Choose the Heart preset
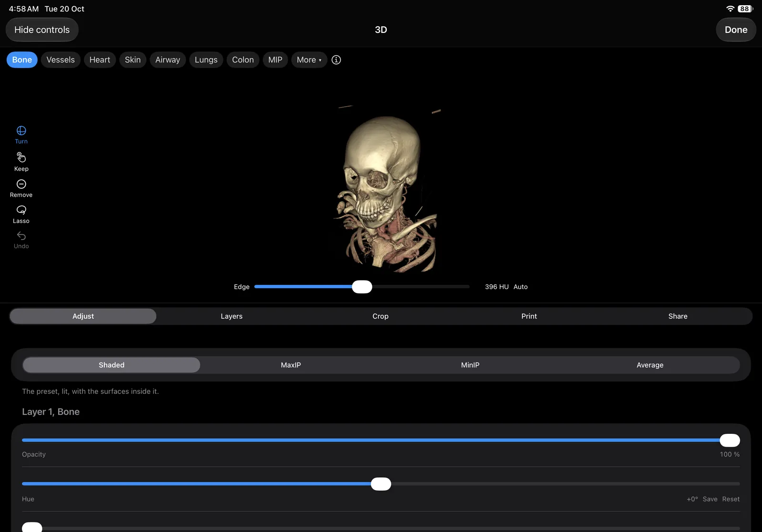Image resolution: width=762 pixels, height=532 pixels. point(100,60)
